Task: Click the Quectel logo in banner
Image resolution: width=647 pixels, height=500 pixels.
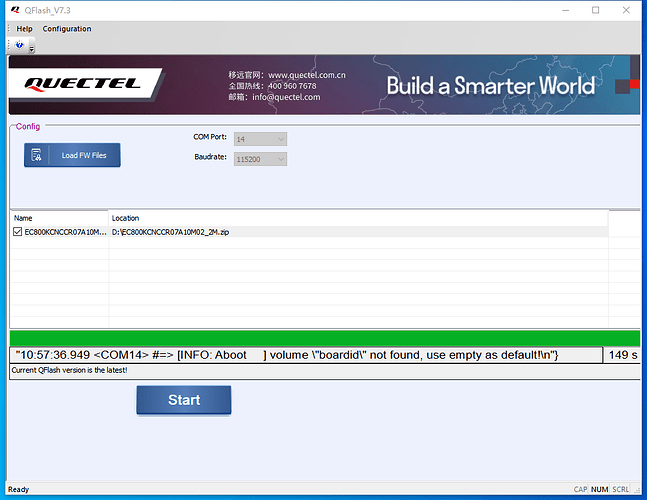Action: point(83,84)
